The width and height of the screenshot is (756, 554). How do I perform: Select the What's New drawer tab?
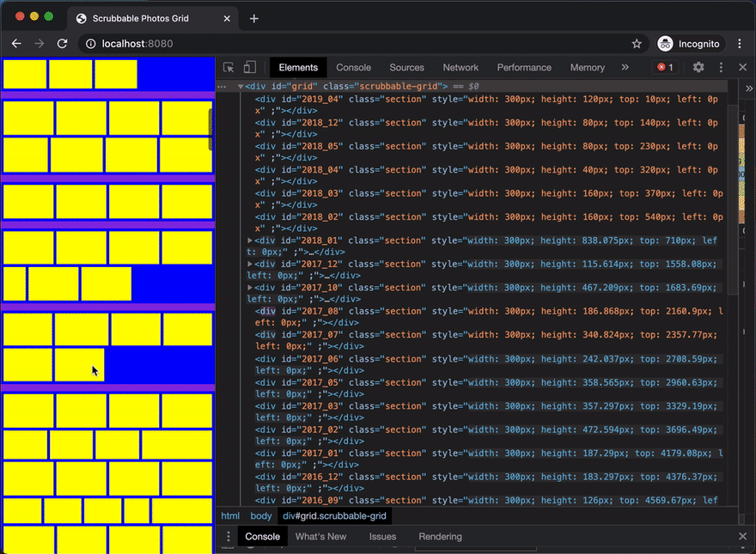tap(320, 537)
